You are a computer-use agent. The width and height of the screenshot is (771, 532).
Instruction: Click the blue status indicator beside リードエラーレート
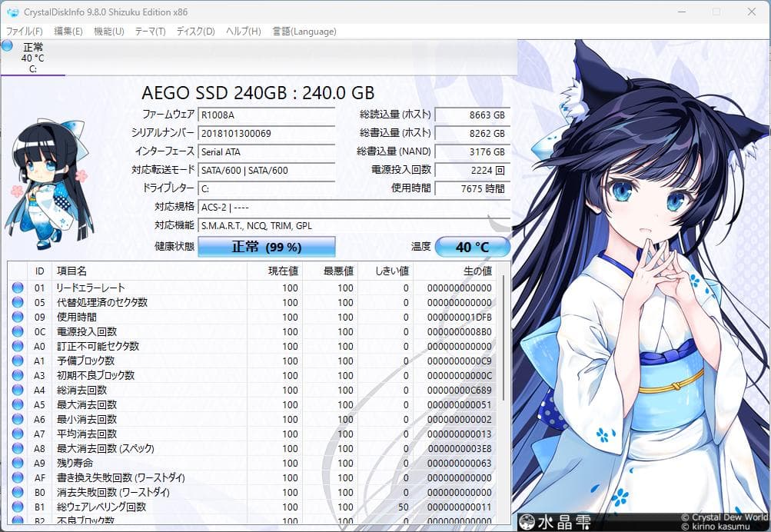coord(17,288)
